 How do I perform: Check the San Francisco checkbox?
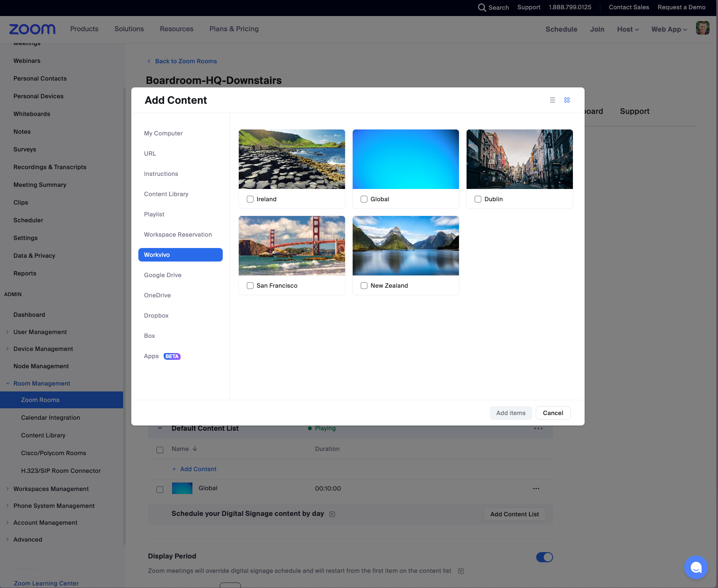click(250, 286)
